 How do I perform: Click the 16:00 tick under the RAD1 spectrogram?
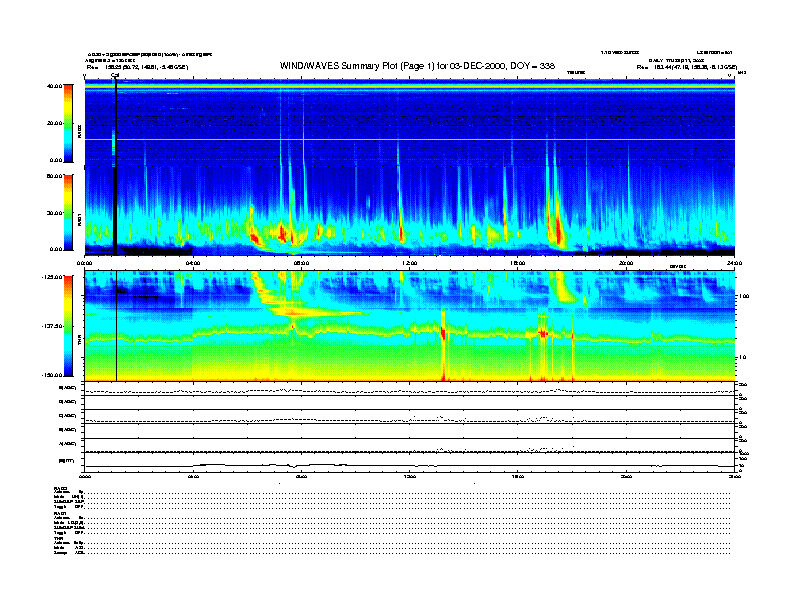518,263
